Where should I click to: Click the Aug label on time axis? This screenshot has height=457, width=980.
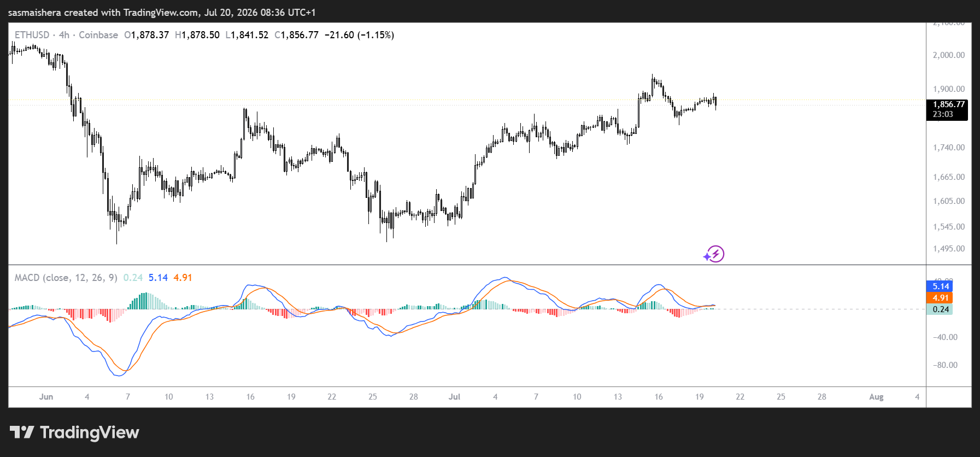pos(876,397)
